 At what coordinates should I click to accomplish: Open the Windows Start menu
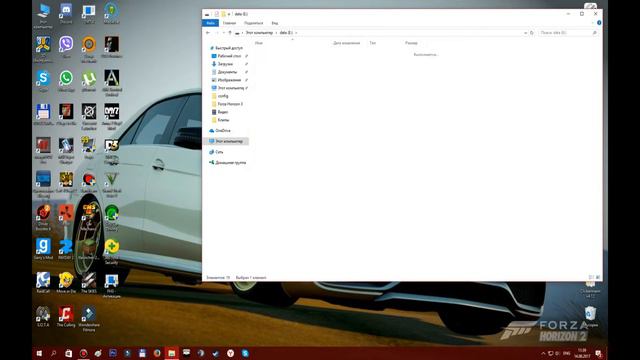point(39,353)
